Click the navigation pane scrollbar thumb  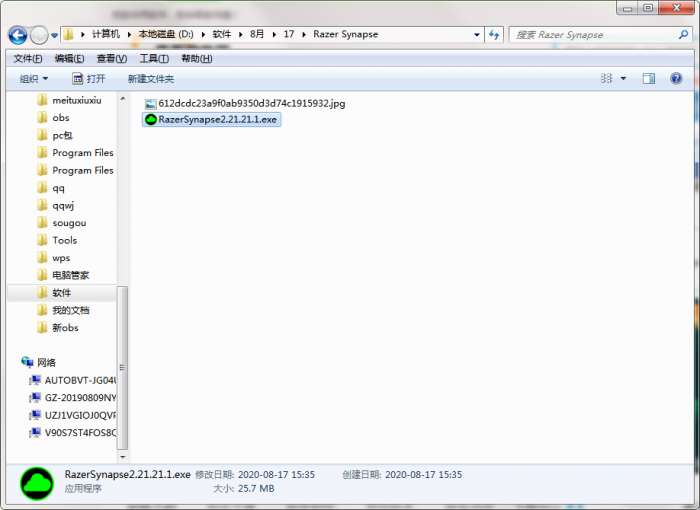(x=123, y=368)
